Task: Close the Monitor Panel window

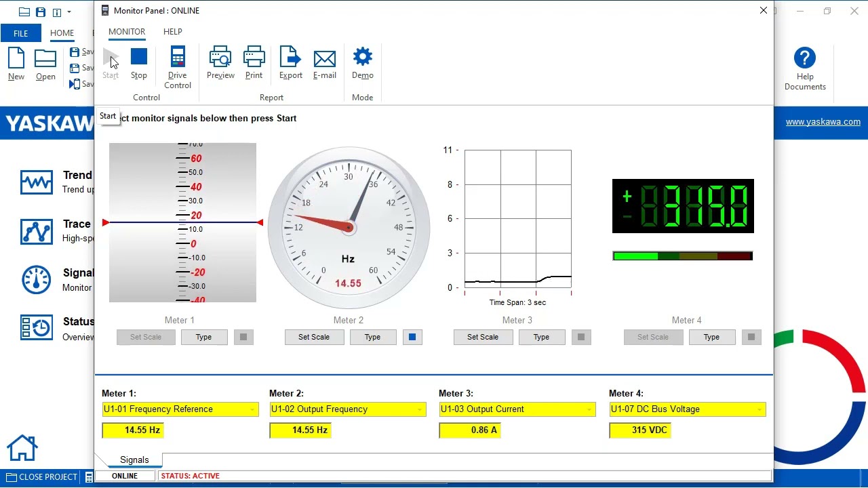Action: [x=764, y=10]
